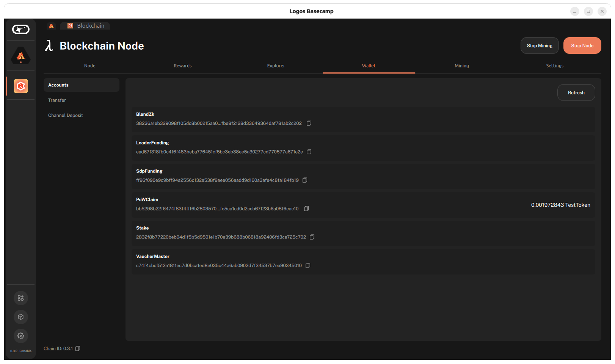Switch to the Settings tab
Screen dimensions: 615x364
click(x=555, y=66)
